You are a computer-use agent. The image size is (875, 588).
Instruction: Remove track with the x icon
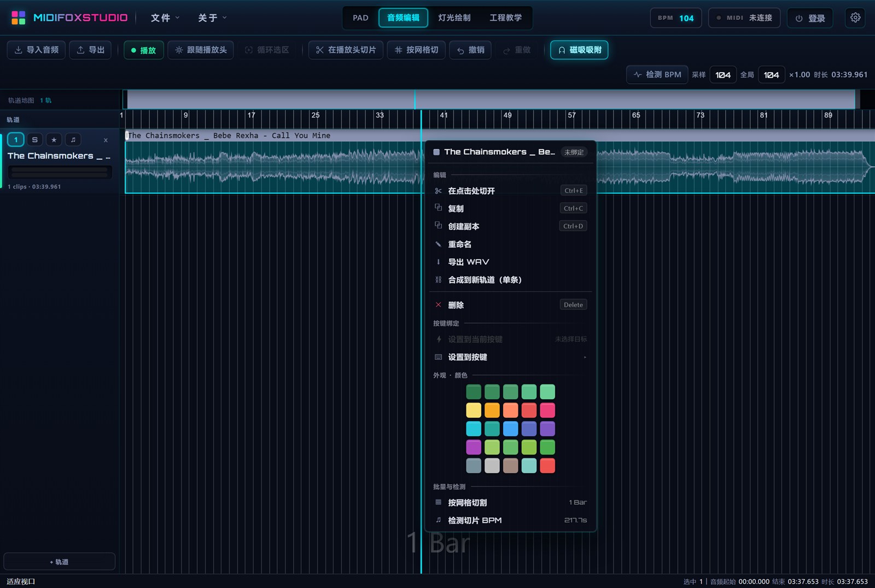106,140
